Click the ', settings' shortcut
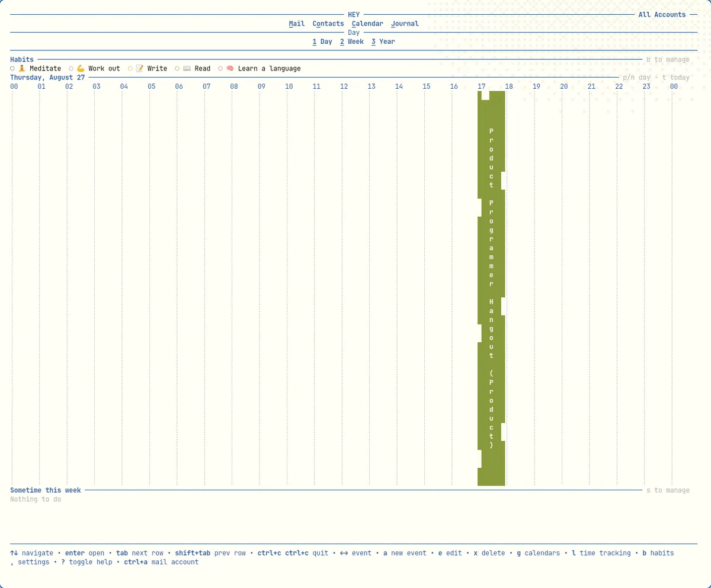This screenshot has width=711, height=588. tap(30, 562)
